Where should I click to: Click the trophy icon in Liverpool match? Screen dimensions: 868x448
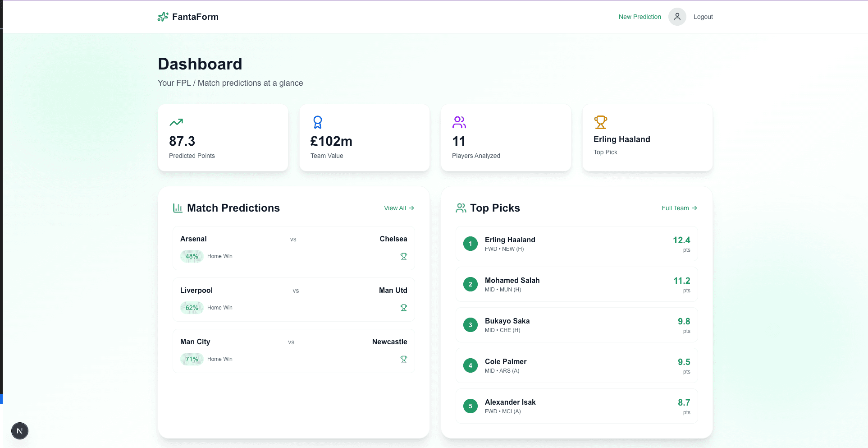[x=404, y=308]
